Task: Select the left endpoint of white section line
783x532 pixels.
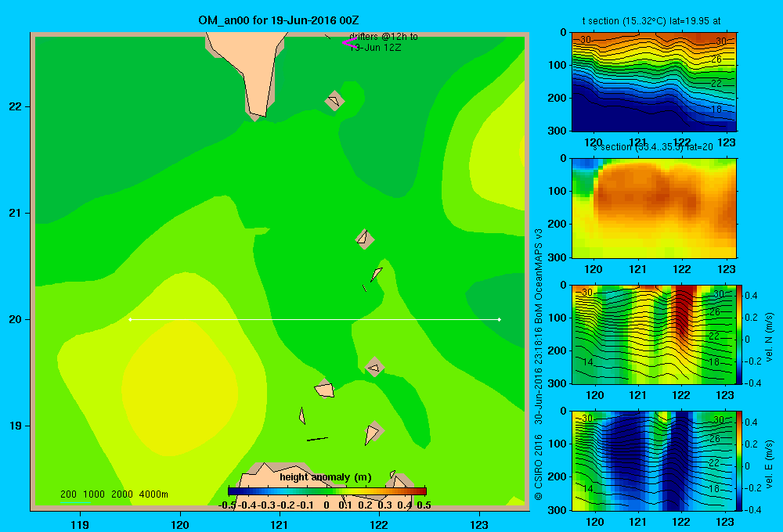Action: pos(130,319)
